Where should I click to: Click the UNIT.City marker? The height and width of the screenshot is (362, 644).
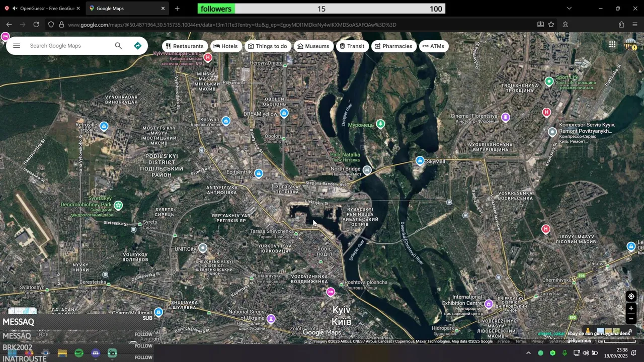pyautogui.click(x=203, y=248)
